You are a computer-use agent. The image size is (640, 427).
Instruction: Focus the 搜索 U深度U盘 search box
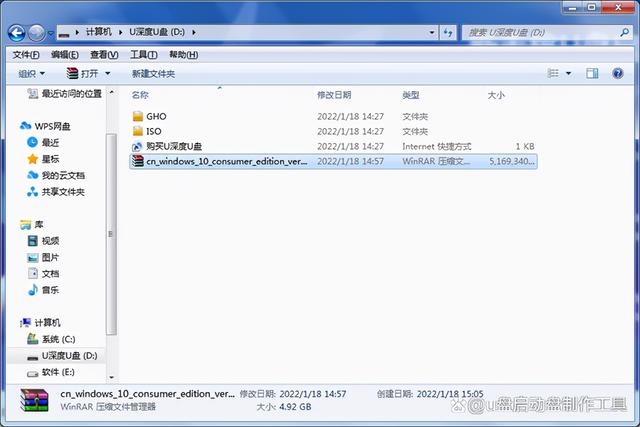pyautogui.click(x=541, y=33)
